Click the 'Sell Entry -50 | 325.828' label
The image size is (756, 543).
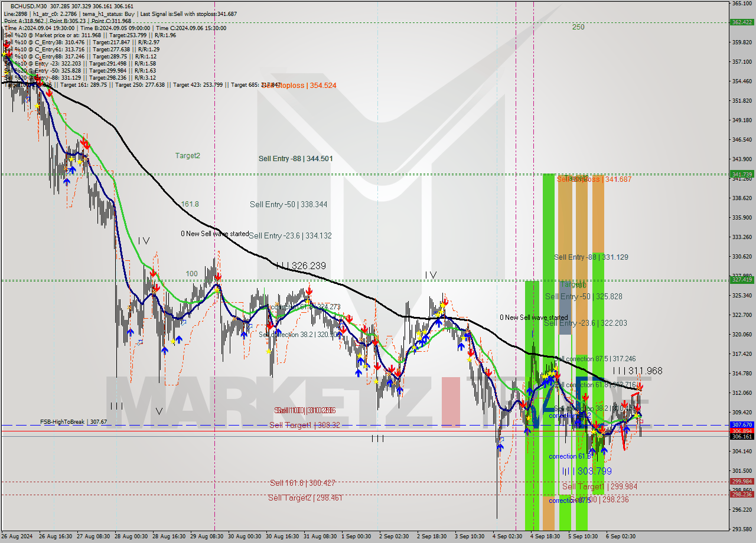(x=584, y=296)
